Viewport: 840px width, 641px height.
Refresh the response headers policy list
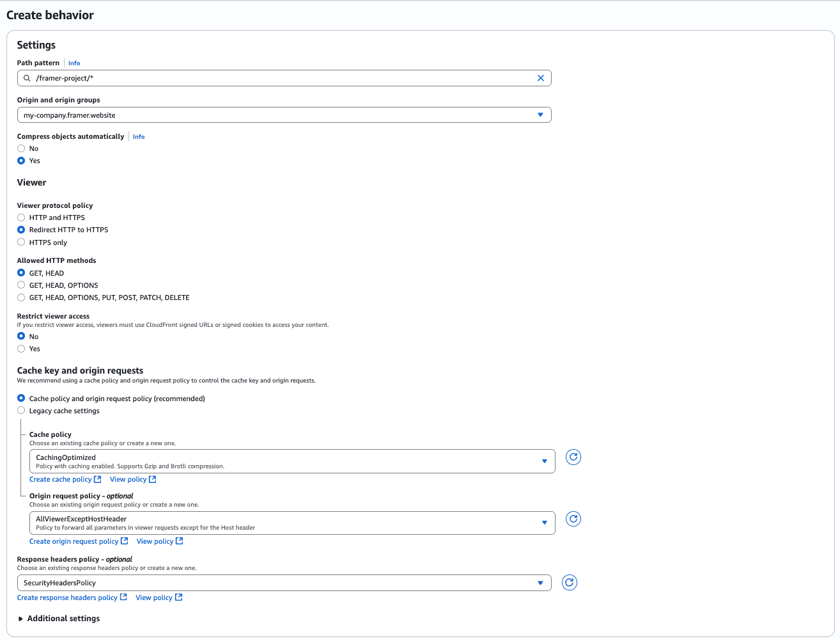(570, 582)
